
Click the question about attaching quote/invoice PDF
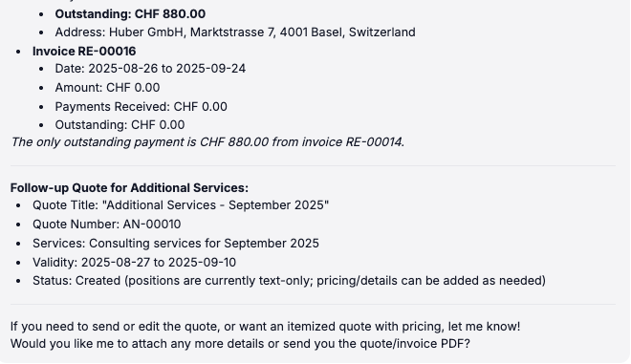[240, 344]
